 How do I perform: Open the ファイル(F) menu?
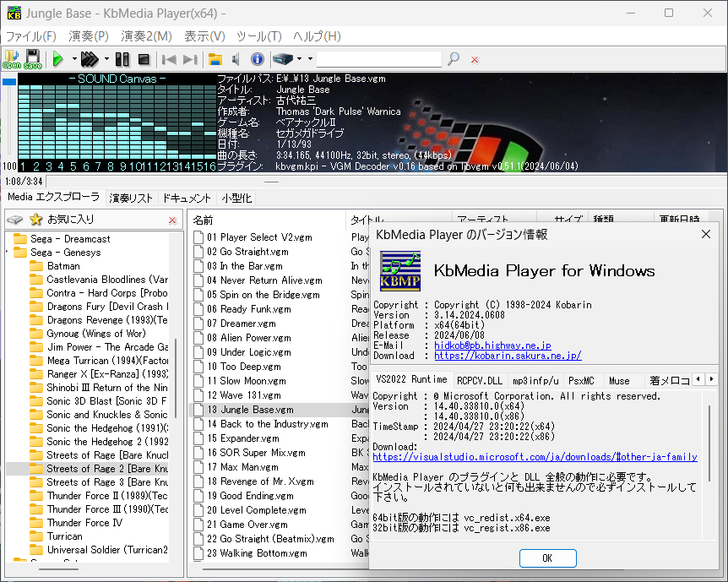[x=30, y=36]
